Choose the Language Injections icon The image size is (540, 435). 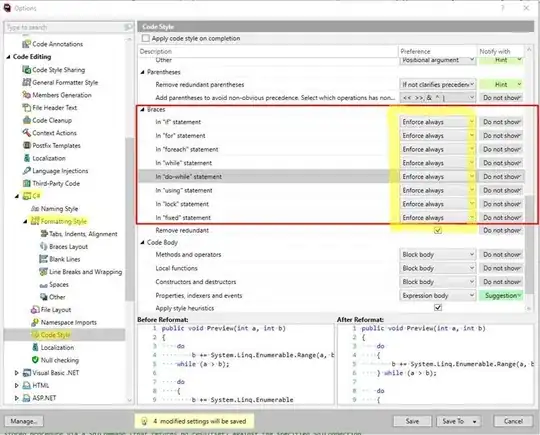point(26,170)
